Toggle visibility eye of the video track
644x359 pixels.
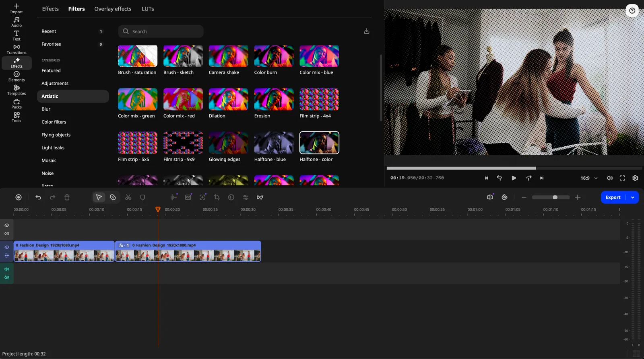(x=7, y=247)
